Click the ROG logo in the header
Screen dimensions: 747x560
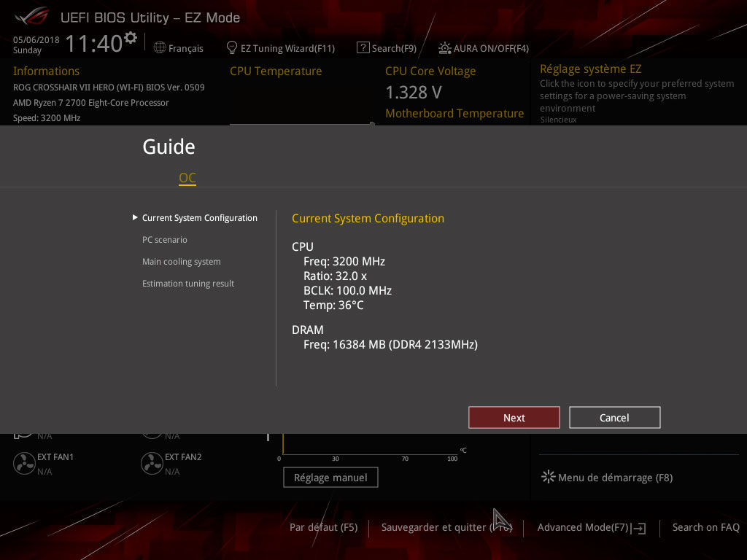tap(31, 16)
